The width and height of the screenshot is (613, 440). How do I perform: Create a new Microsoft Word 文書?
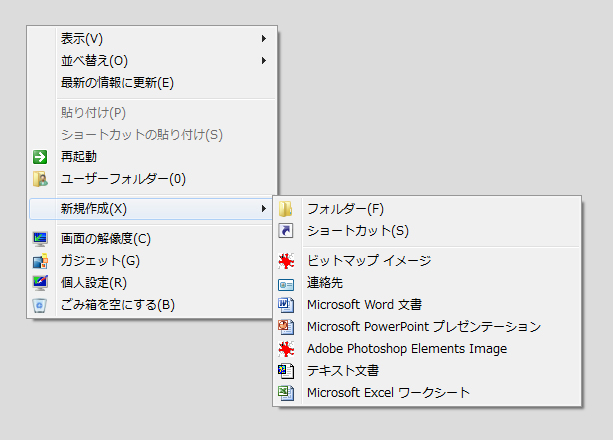pos(427,305)
